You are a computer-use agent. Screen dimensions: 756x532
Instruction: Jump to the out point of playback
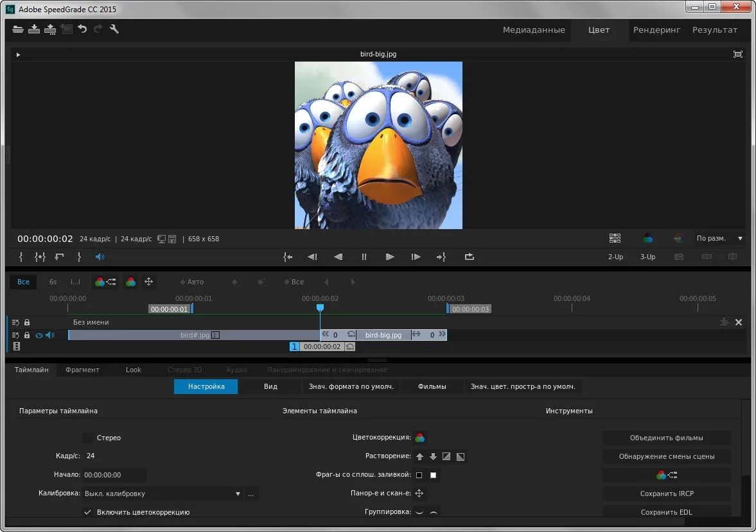point(441,257)
